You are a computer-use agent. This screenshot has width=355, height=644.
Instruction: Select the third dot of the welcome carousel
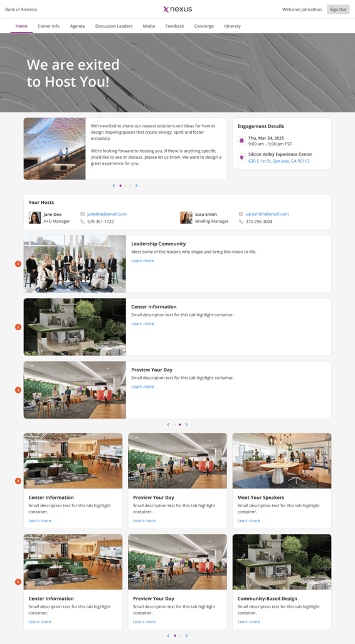click(130, 186)
